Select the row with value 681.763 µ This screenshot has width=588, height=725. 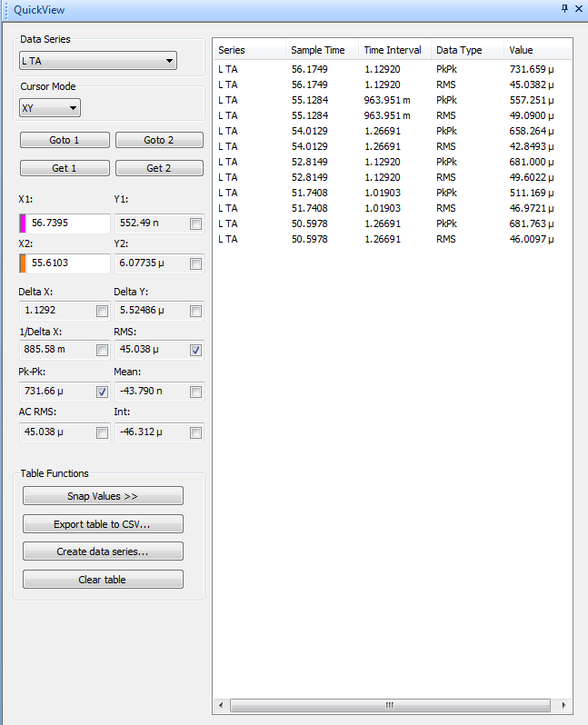click(x=393, y=223)
